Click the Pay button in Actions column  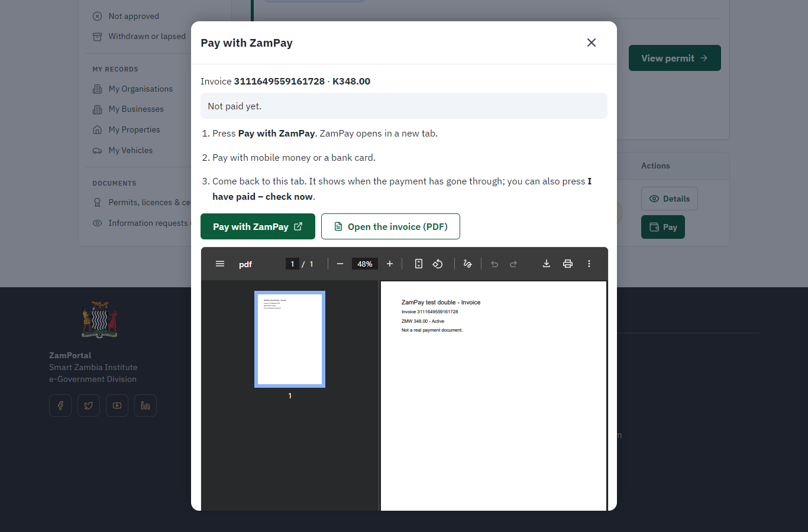click(x=663, y=227)
